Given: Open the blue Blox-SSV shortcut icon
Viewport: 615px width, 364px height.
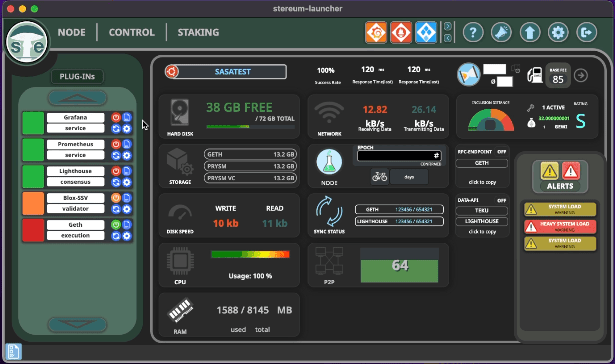Looking at the screenshot, I should [x=426, y=33].
